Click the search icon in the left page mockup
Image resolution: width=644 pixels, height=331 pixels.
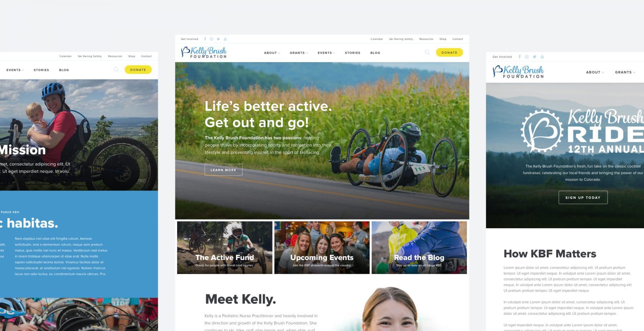coord(116,69)
